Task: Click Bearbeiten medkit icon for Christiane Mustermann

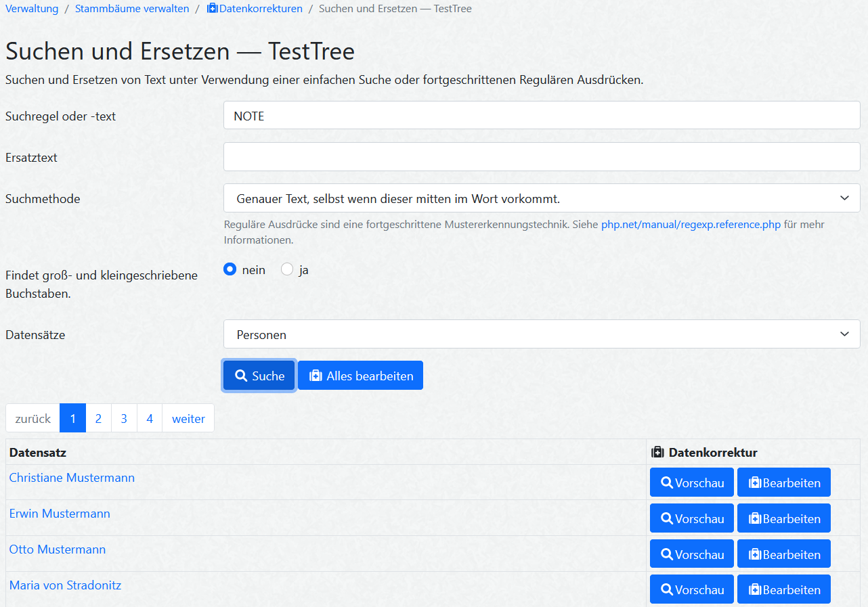Action: (x=755, y=483)
